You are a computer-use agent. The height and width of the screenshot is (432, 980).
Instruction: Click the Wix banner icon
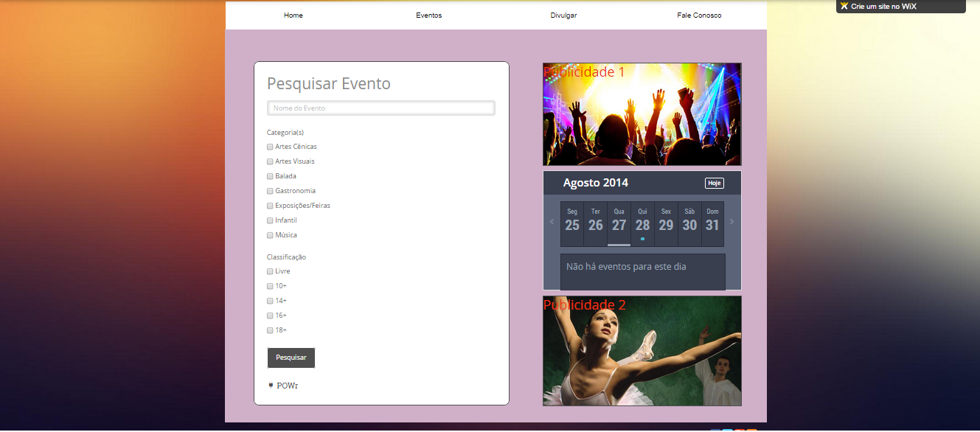[844, 6]
